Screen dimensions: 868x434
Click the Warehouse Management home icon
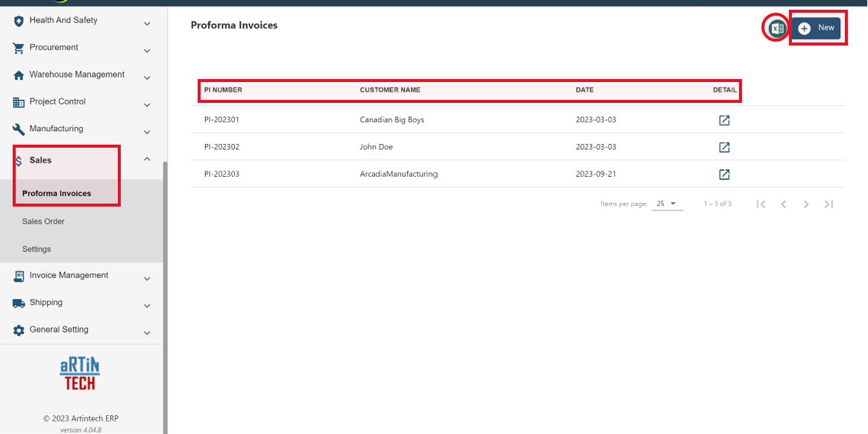(x=18, y=75)
